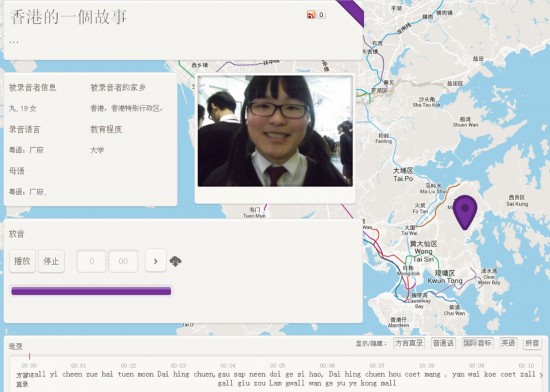Screen dimensions: 550x392
Task: Click the purple corner ribbon
Action: click(x=351, y=13)
